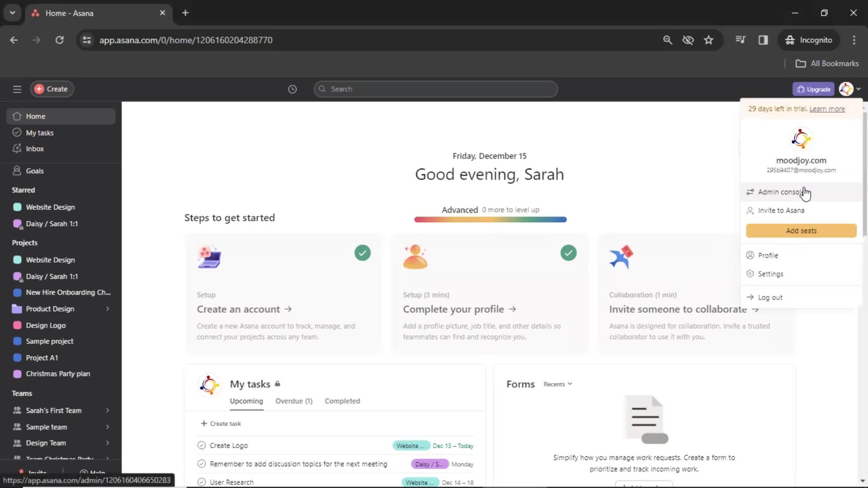This screenshot has width=868, height=488.
Task: Click Learn more trial link
Action: click(827, 109)
